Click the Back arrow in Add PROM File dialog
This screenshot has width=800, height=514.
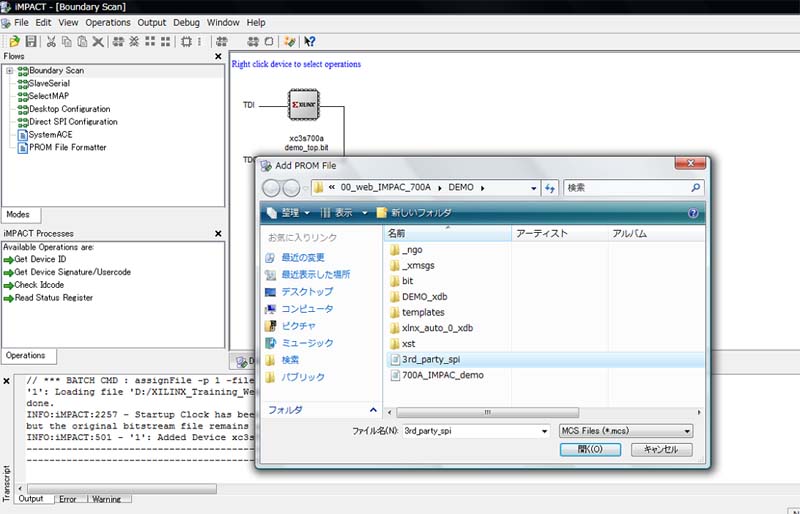(x=271, y=188)
